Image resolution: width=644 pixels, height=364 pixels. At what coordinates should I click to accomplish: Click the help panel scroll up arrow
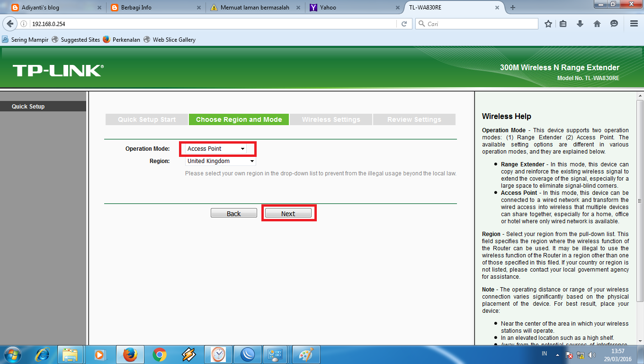point(640,96)
